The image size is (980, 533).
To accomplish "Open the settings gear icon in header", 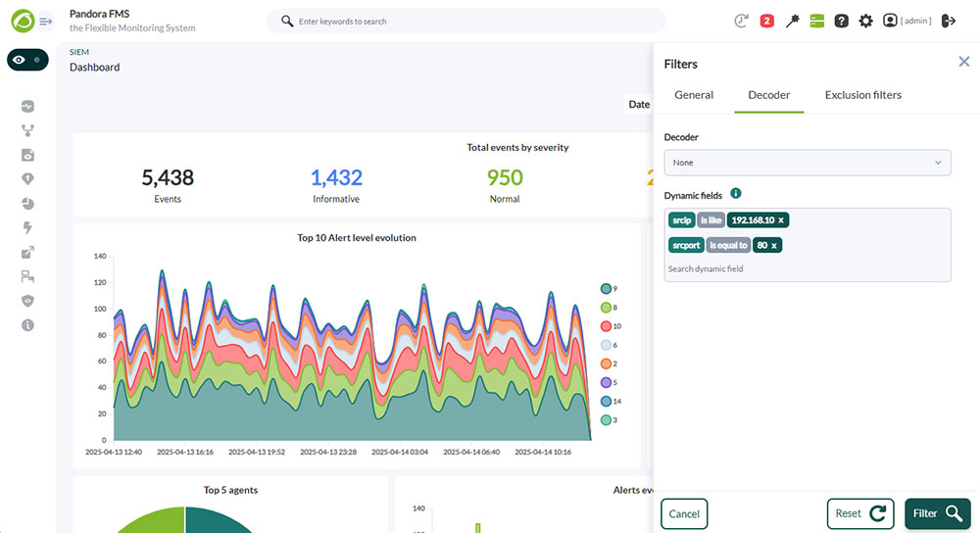I will [865, 22].
